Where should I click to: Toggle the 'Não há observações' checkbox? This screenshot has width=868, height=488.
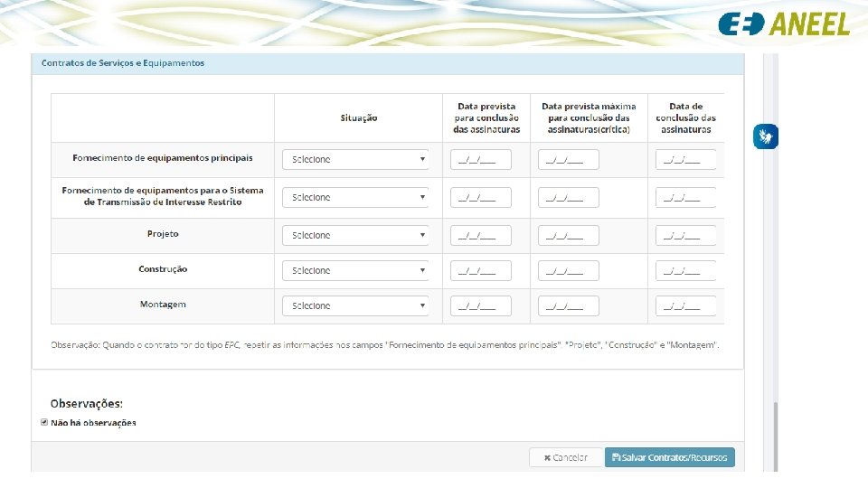pos(44,422)
